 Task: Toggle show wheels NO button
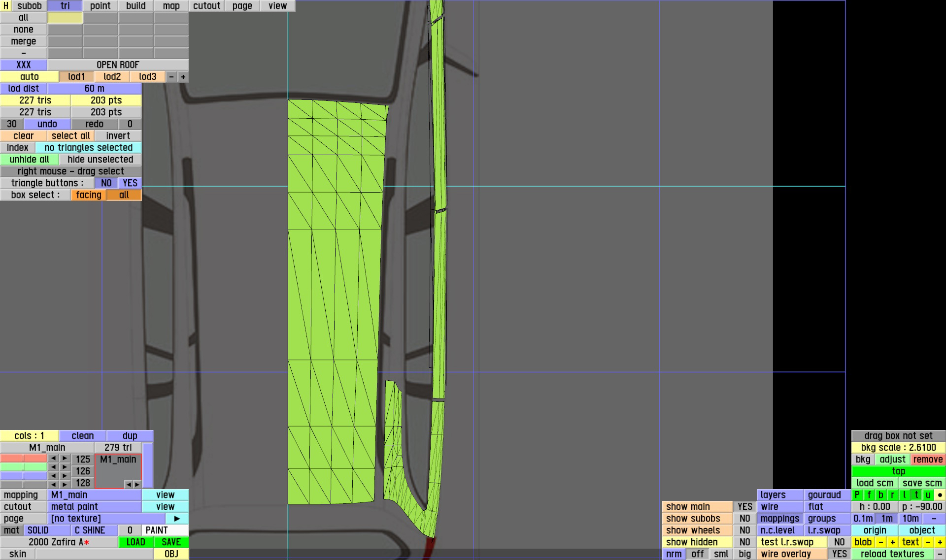[744, 530]
